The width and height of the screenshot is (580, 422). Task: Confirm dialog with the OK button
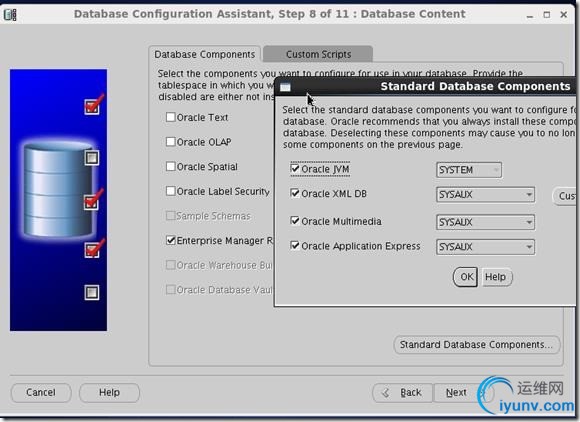click(466, 277)
